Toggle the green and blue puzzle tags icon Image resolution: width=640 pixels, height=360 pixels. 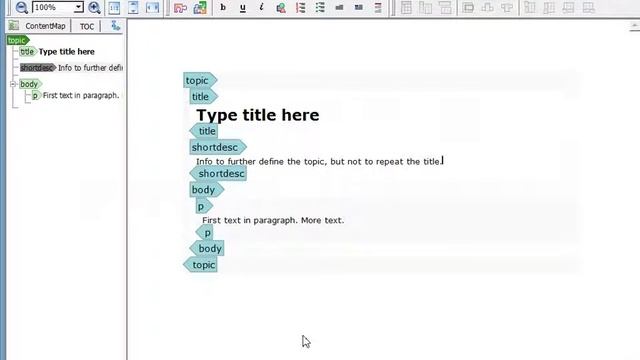point(200,7)
